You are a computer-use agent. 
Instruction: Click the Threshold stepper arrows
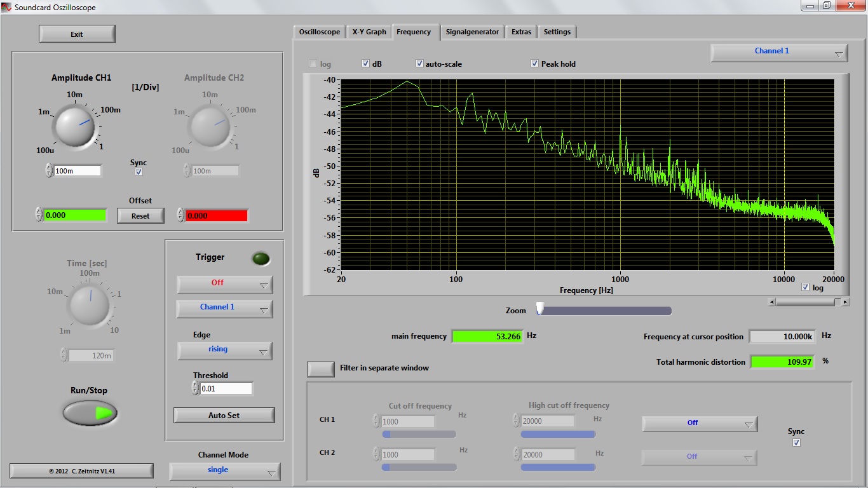point(195,388)
